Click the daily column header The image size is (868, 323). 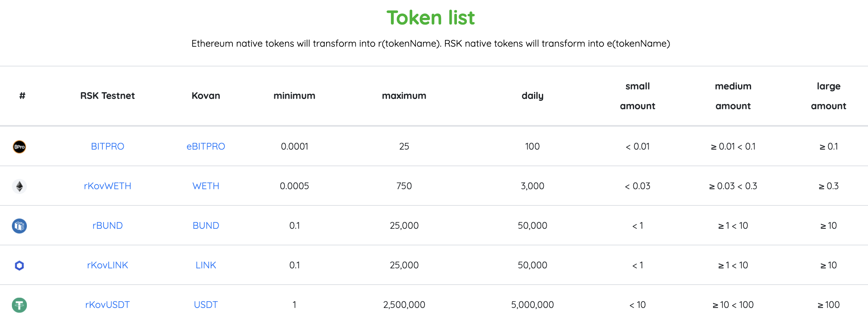point(532,96)
